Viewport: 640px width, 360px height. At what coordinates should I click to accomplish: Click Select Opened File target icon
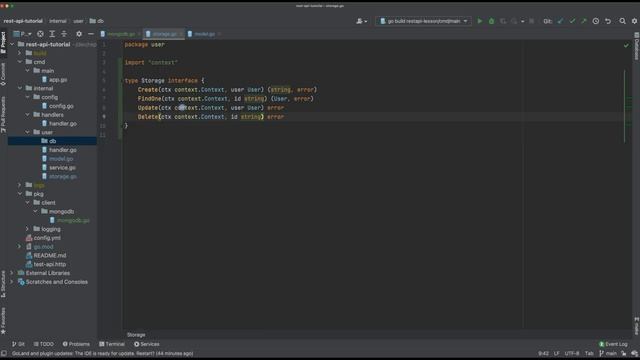40,34
